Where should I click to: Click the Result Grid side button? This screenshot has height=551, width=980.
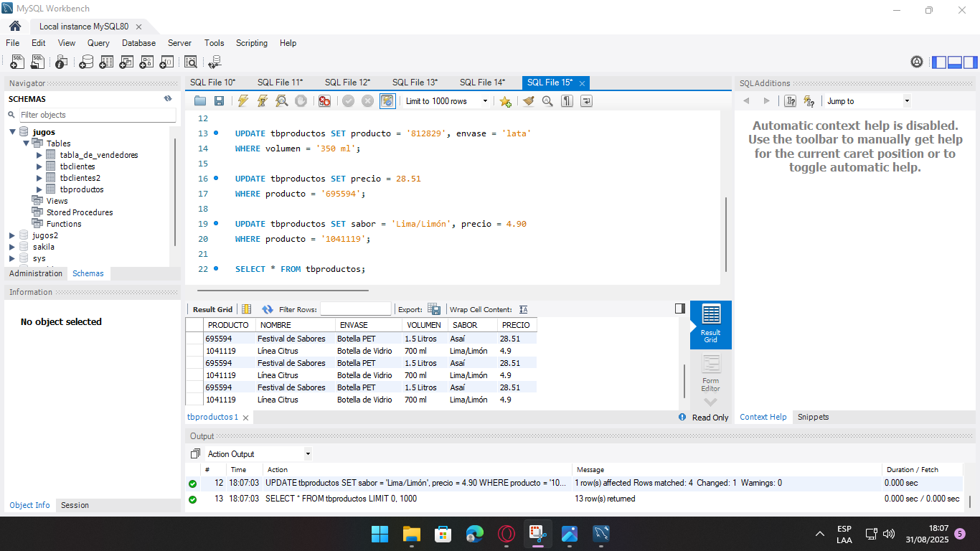710,324
